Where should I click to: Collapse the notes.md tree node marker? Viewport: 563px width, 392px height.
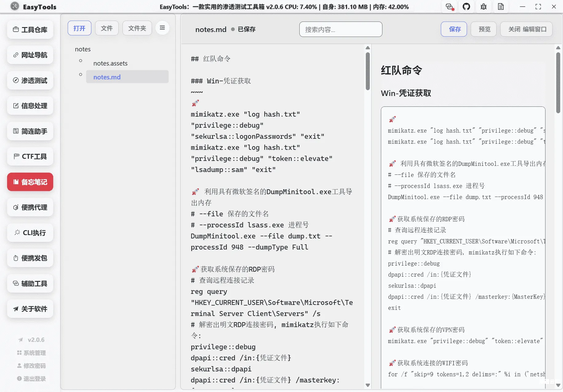tap(81, 74)
